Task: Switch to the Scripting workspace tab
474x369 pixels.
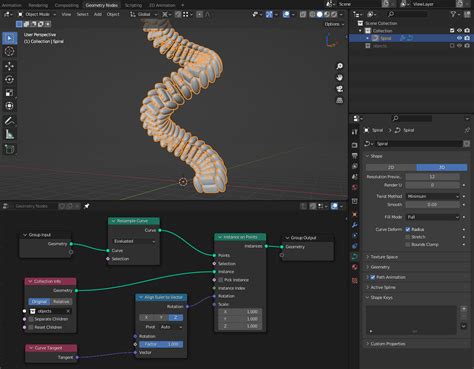Action: click(x=133, y=5)
